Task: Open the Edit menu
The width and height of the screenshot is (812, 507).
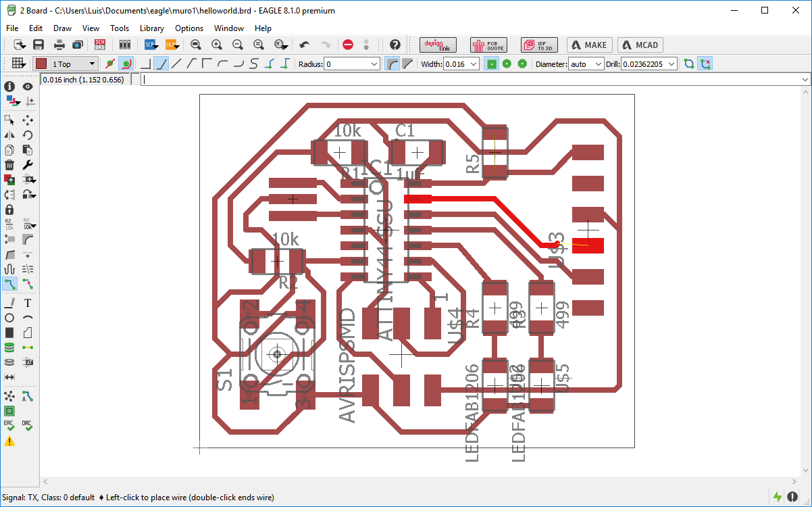Action: 36,28
